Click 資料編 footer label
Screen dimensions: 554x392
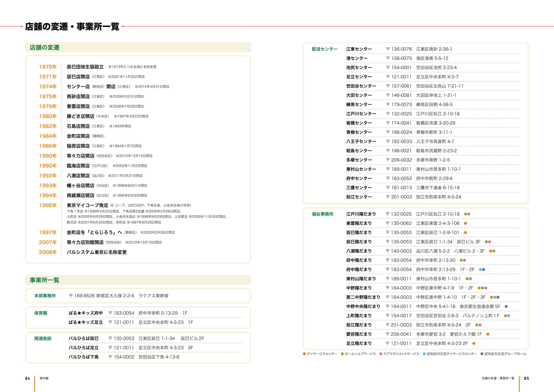[x=44, y=378]
